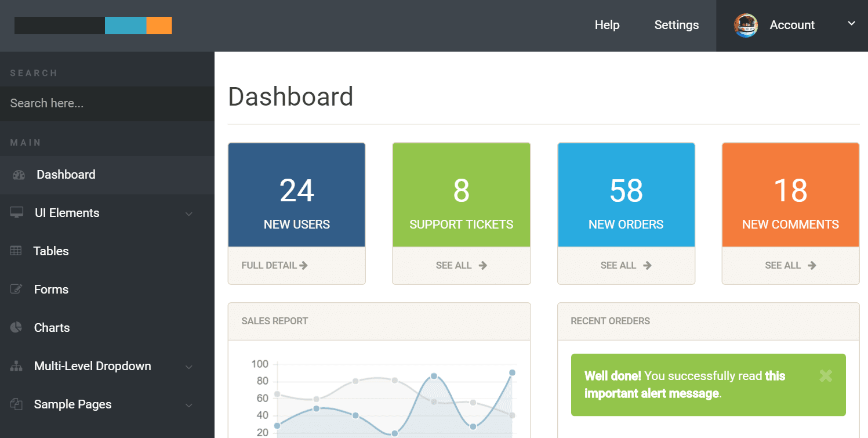This screenshot has width=868, height=438.
Task: Expand the Sample Pages chevron
Action: [x=188, y=405]
